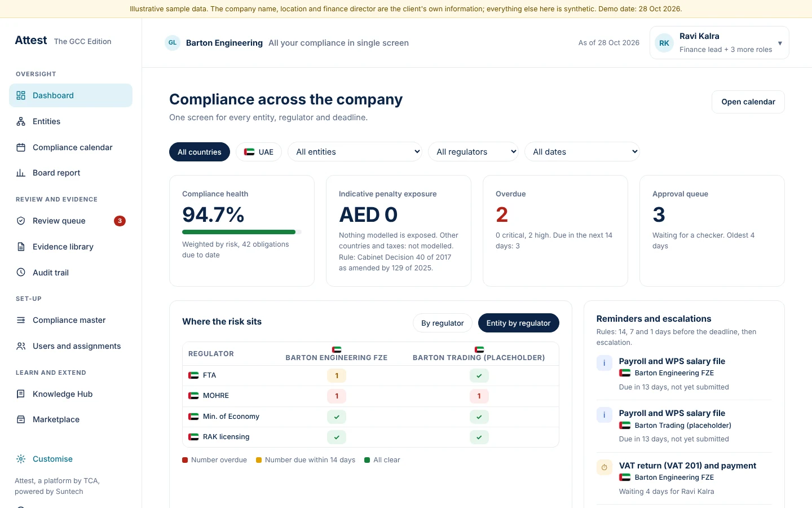Click the GL avatar beside Barton Engineering
This screenshot has width=812, height=508.
[x=173, y=43]
